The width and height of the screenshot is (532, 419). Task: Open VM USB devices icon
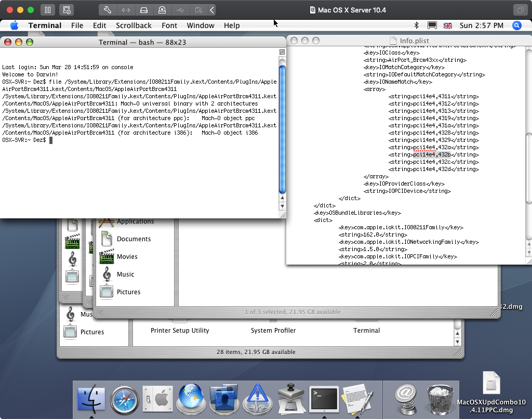coord(180,10)
